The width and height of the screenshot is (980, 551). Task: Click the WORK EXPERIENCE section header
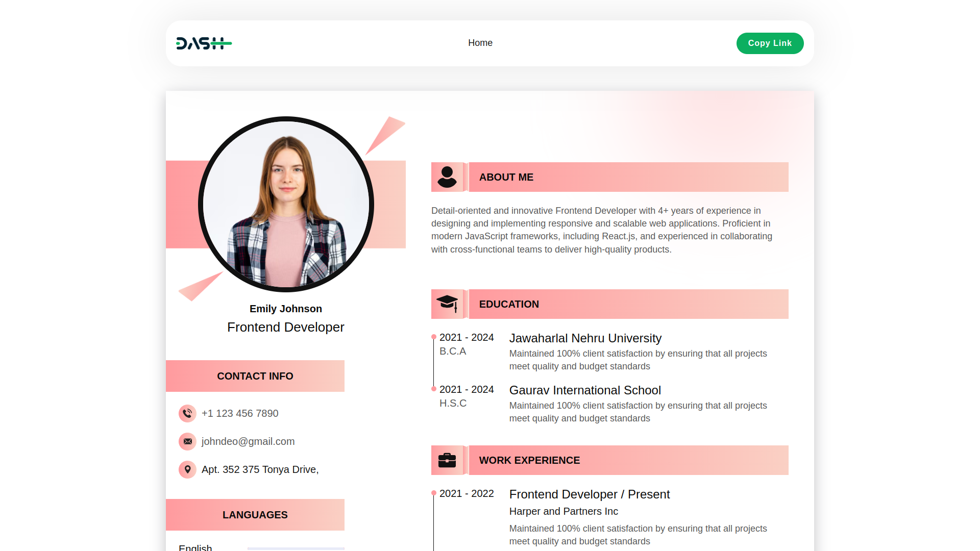[610, 460]
